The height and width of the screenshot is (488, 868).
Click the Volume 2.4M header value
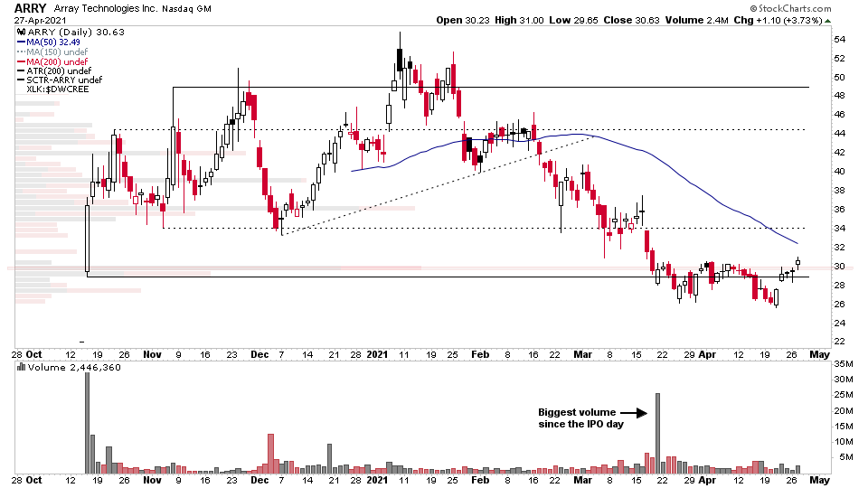click(x=696, y=20)
